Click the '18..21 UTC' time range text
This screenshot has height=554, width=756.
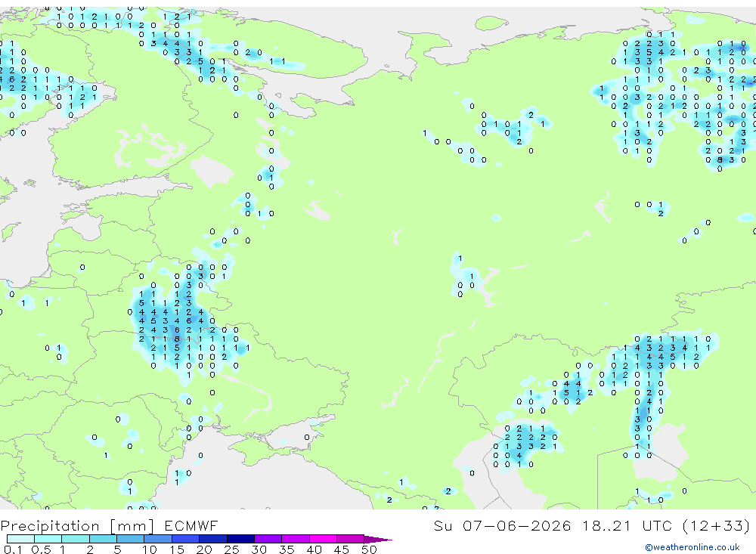point(626,525)
